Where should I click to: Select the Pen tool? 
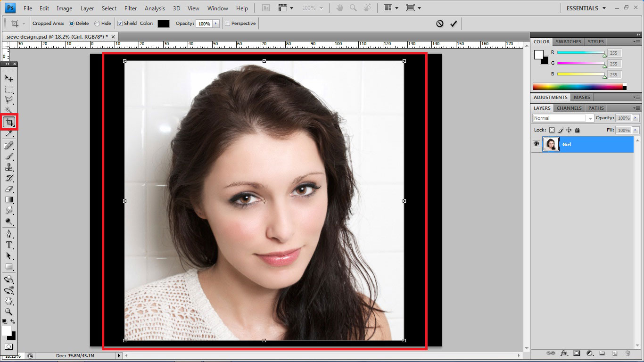coord(9,234)
